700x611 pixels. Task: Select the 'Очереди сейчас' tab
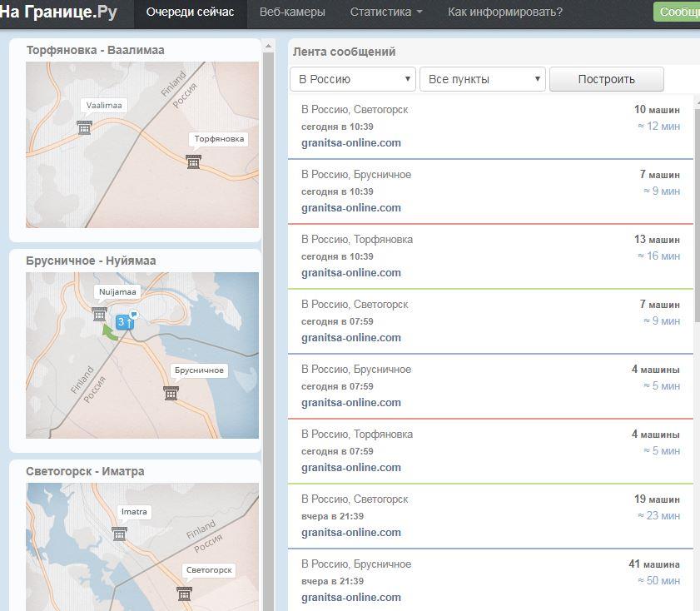coord(190,12)
